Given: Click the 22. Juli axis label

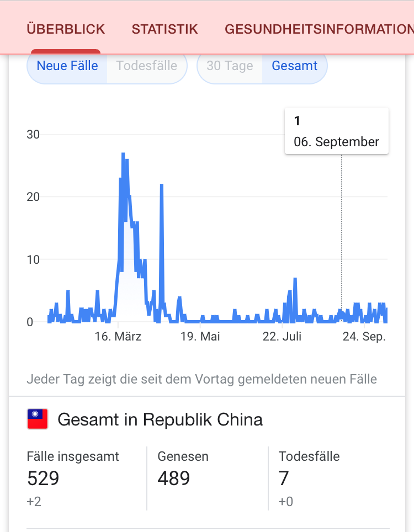Looking at the screenshot, I should (282, 336).
